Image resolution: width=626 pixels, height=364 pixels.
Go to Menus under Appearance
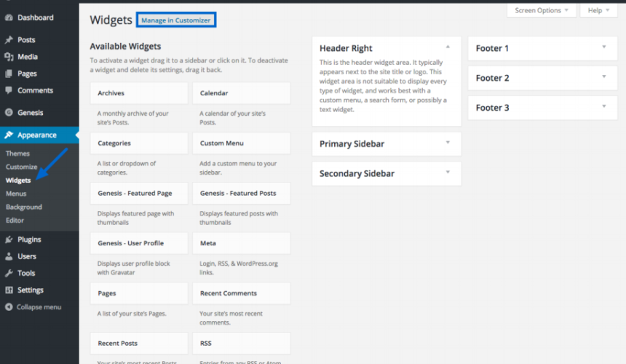[x=16, y=194]
